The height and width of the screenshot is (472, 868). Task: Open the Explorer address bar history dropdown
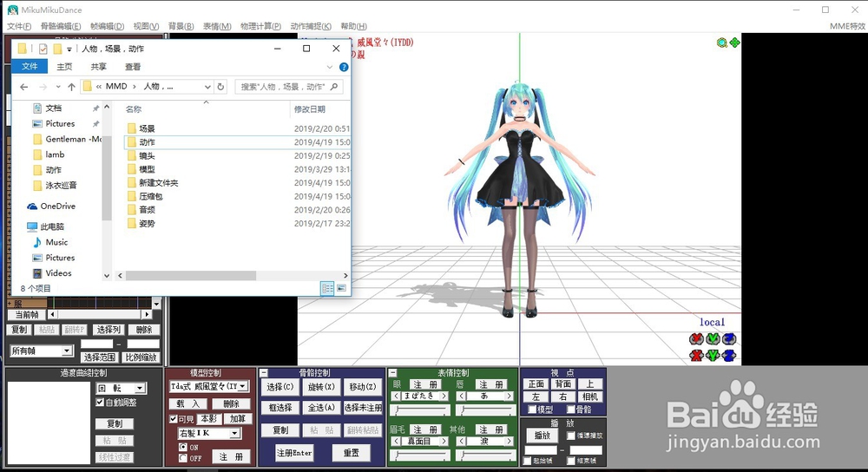(x=207, y=87)
